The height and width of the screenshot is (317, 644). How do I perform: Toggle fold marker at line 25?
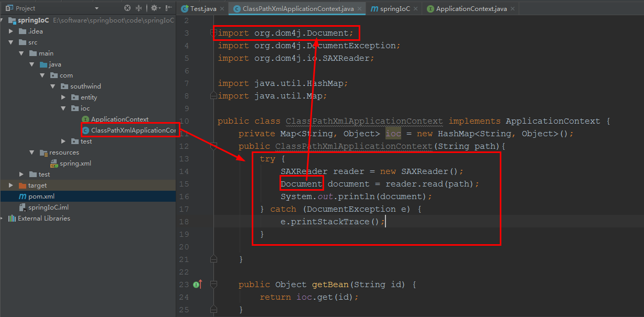pos(213,310)
